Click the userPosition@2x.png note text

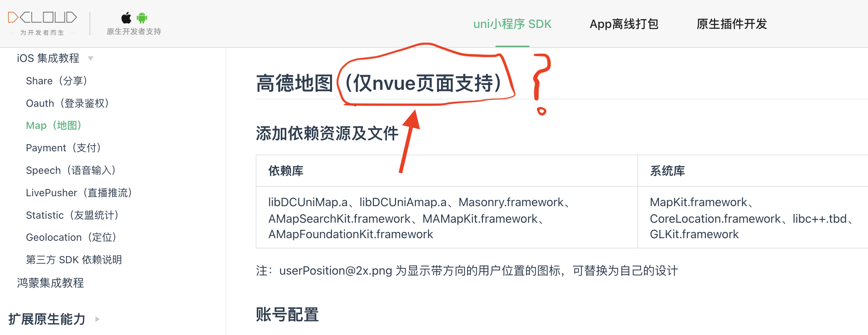tap(467, 271)
